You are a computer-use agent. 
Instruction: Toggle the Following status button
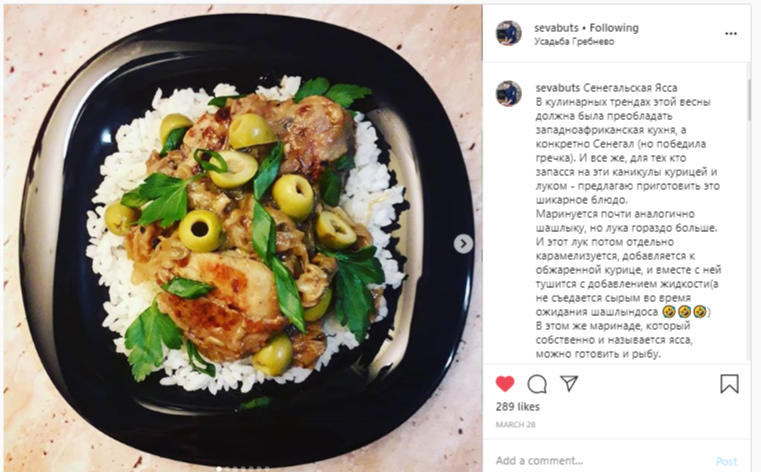(614, 28)
